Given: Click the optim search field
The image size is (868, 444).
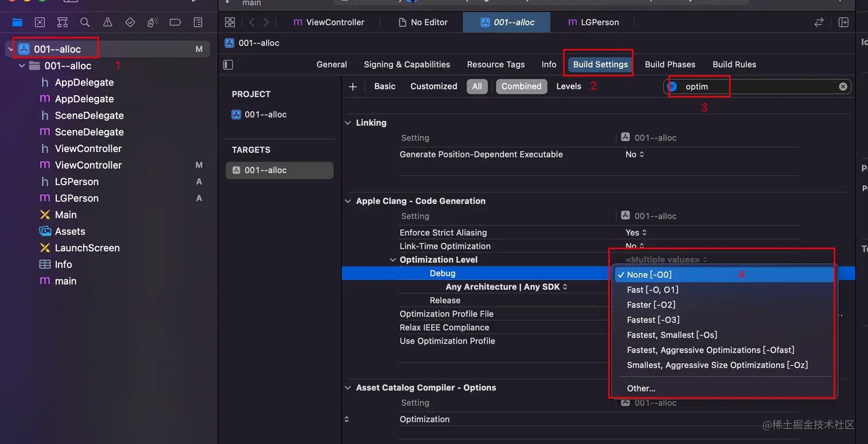Looking at the screenshot, I should [758, 87].
